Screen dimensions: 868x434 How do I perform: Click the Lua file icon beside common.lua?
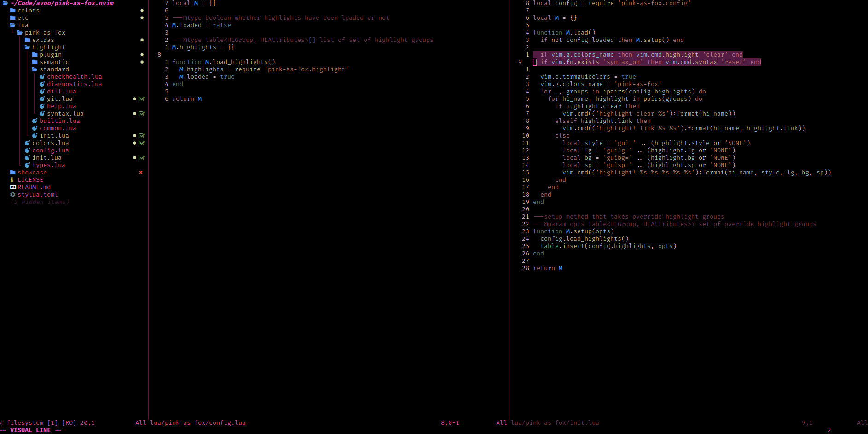(x=35, y=128)
